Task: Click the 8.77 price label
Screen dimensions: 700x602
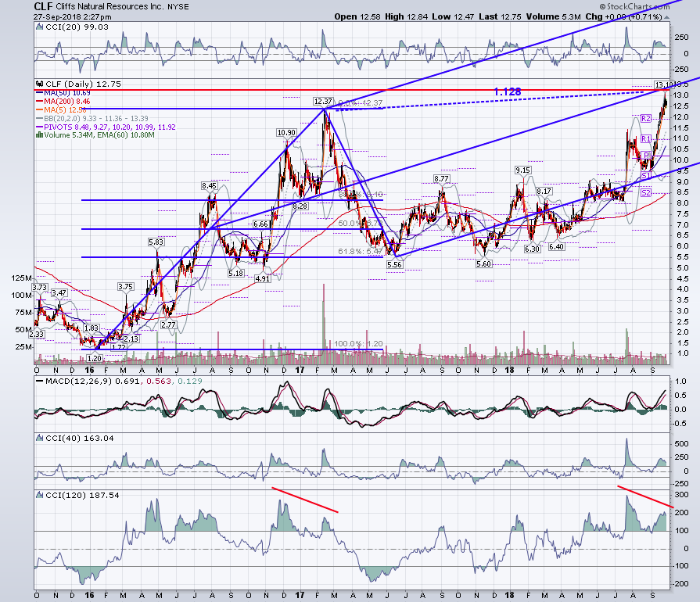Action: point(441,178)
